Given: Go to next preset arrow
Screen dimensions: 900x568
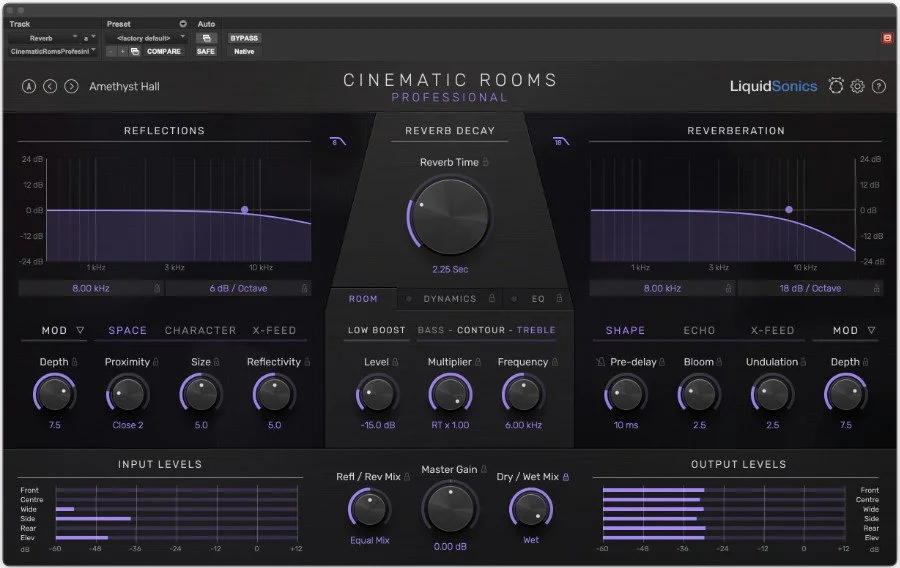Looking at the screenshot, I should click(x=71, y=86).
